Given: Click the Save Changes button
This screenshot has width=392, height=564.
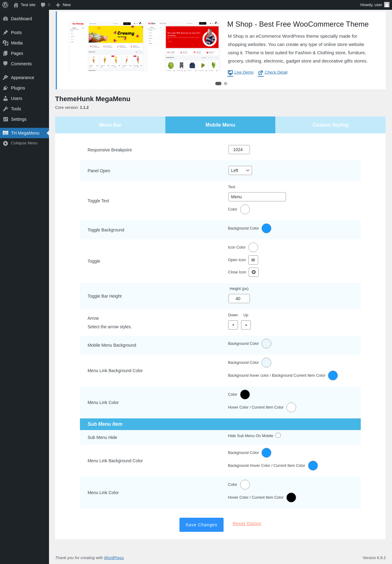Looking at the screenshot, I should click(x=202, y=525).
